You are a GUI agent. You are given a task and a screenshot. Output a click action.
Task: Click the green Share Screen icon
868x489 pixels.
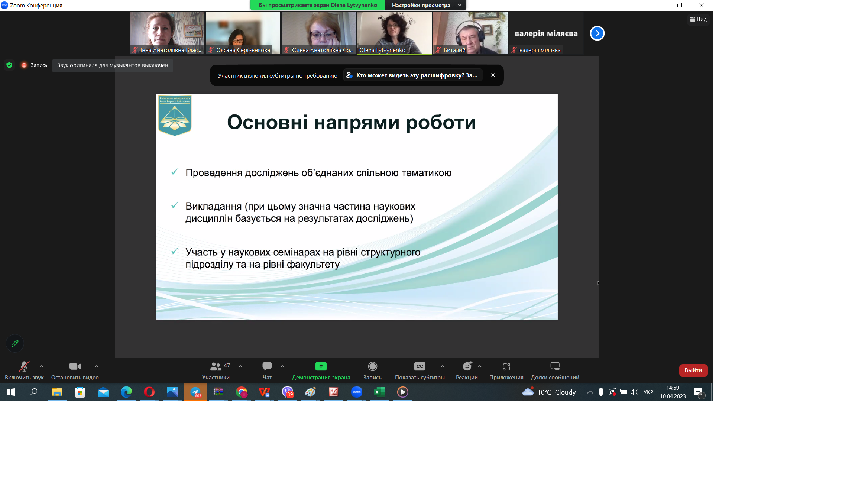(x=321, y=366)
